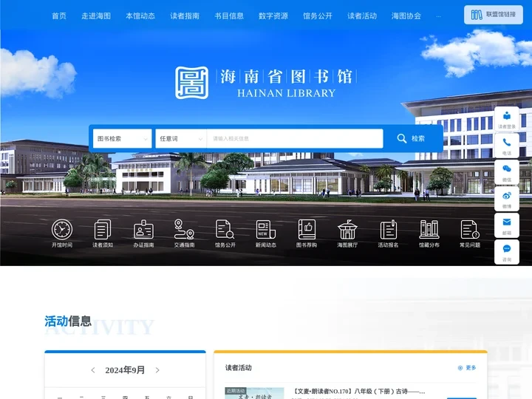
Task: Open the 首页 nav menu item
Action: point(59,16)
